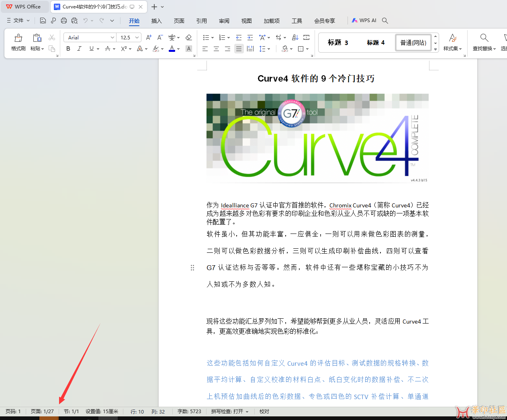Viewport: 507px width, 420px height.
Task: Click the Save icon in quick toolbar
Action: (43, 20)
